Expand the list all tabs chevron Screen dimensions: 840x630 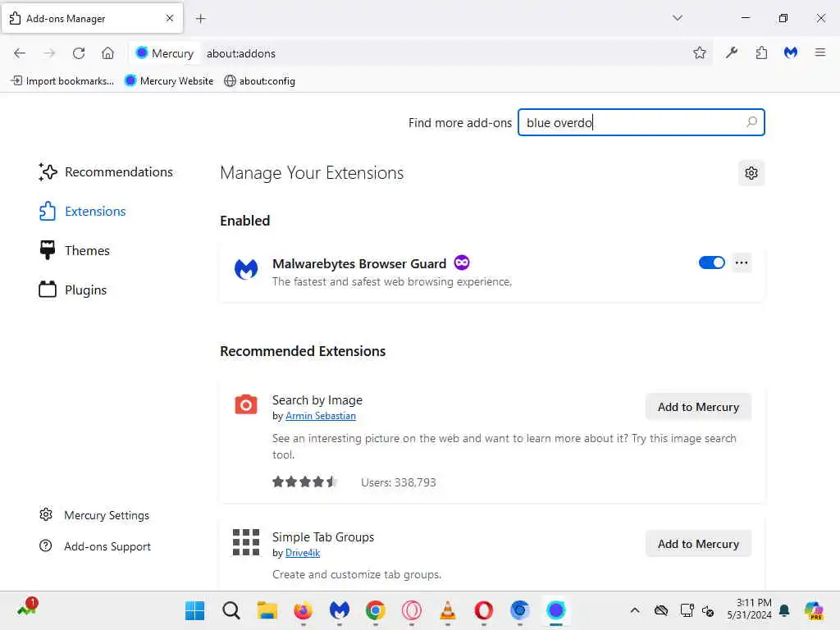pyautogui.click(x=677, y=18)
